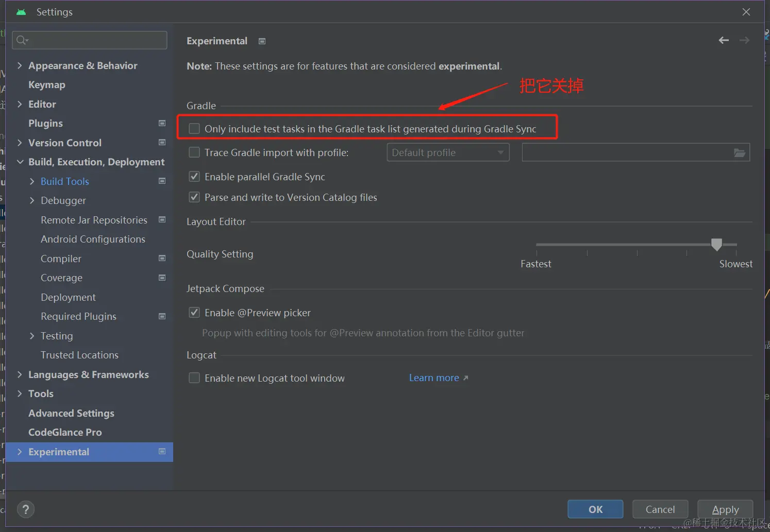Open Plugins settings page
This screenshot has width=770, height=532.
pyautogui.click(x=45, y=124)
